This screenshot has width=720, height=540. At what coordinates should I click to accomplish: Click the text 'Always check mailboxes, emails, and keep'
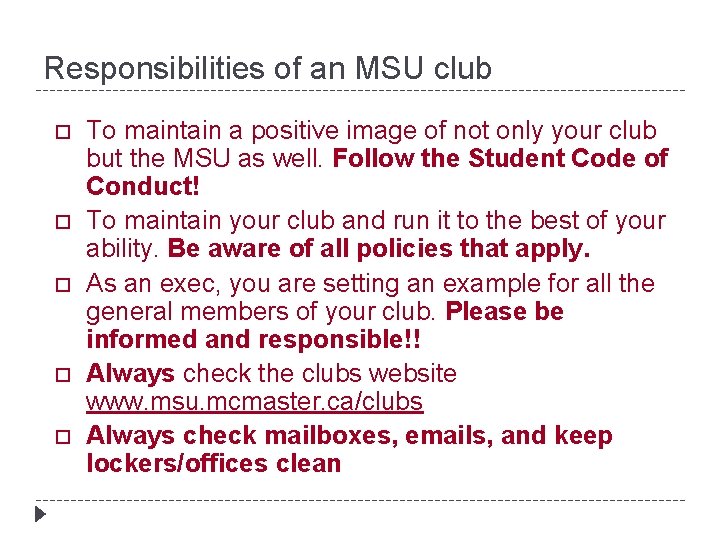(x=349, y=436)
